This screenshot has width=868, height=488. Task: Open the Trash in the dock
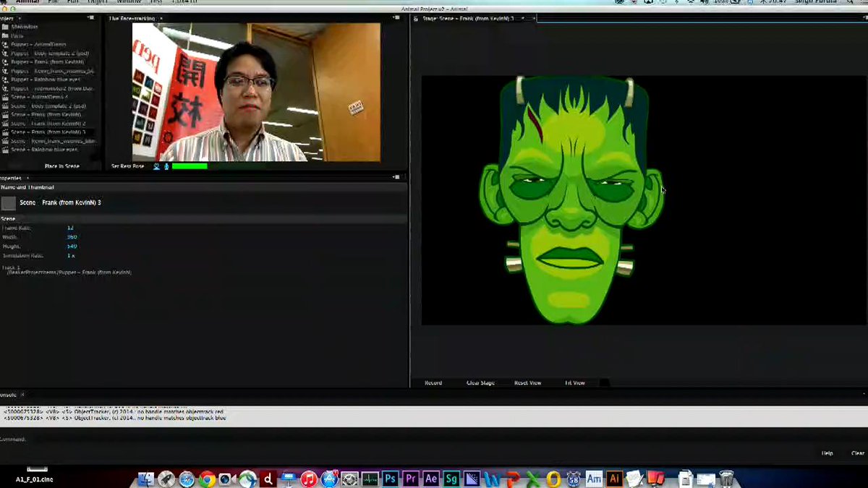point(726,479)
